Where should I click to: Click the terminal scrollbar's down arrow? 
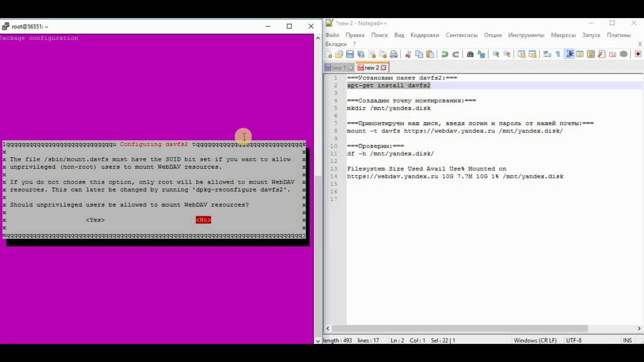click(x=317, y=340)
